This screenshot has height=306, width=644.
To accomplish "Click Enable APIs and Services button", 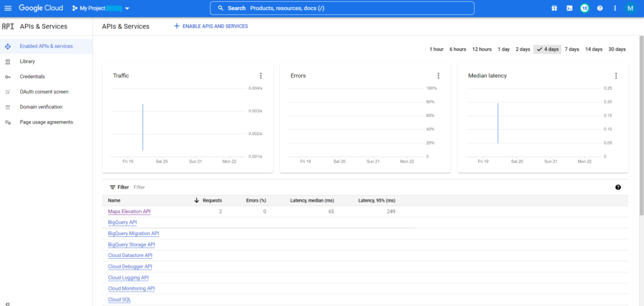I will (211, 26).
